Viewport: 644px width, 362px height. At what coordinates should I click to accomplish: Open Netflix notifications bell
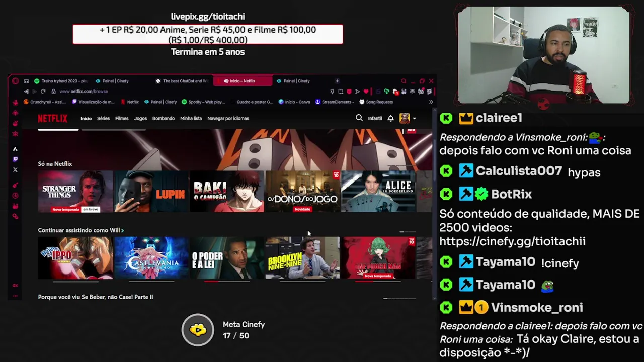click(390, 118)
